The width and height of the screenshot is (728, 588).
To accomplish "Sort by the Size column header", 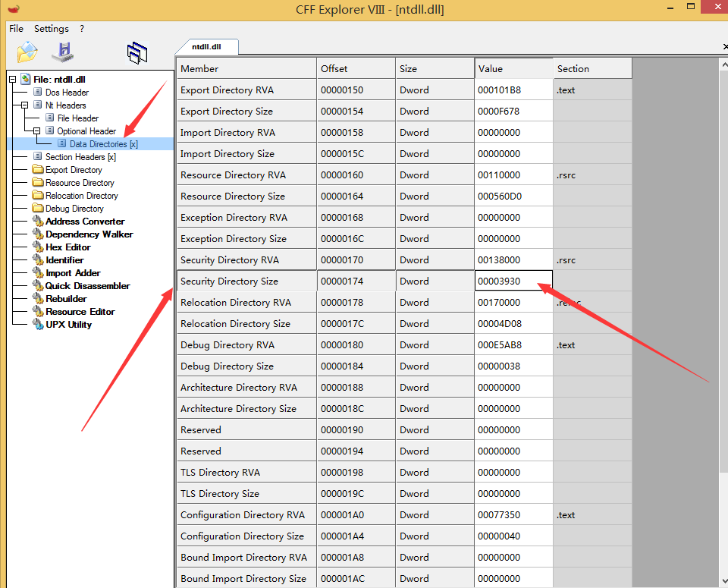I will [435, 68].
